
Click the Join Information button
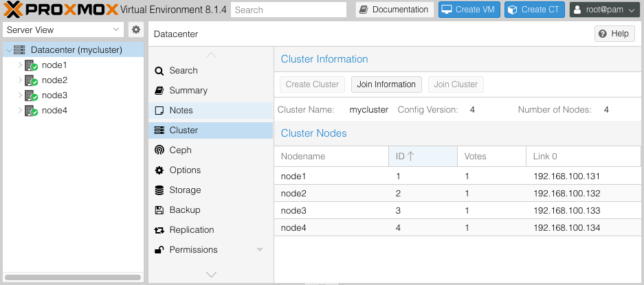point(386,84)
